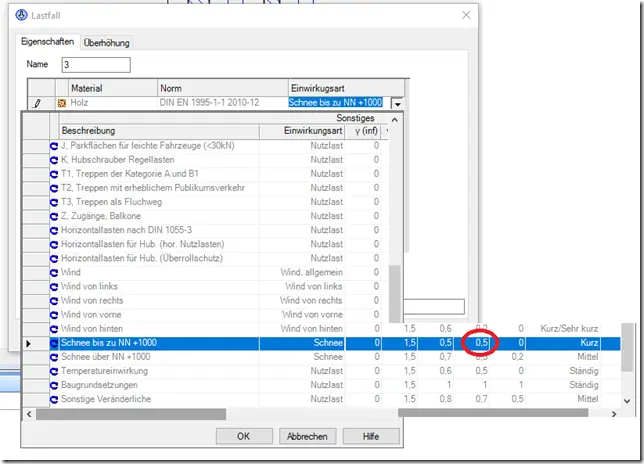This screenshot has width=644, height=464.
Task: Click the icon beside 'Horizontallasten nach DIN 1055-3'
Action: [54, 230]
